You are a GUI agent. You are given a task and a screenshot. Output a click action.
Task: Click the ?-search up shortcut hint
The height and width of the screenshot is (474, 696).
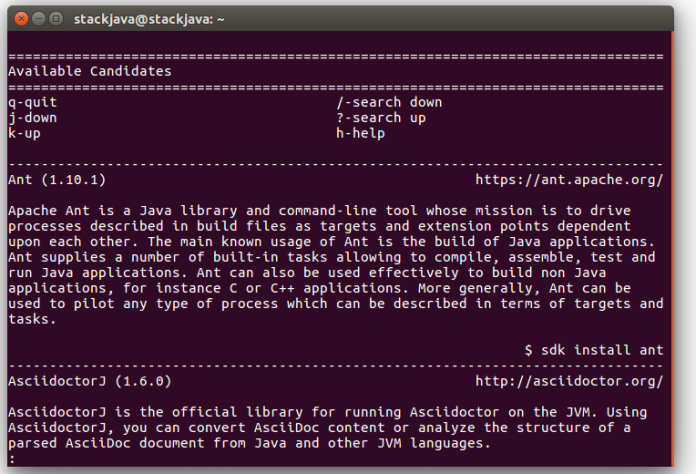coord(381,117)
